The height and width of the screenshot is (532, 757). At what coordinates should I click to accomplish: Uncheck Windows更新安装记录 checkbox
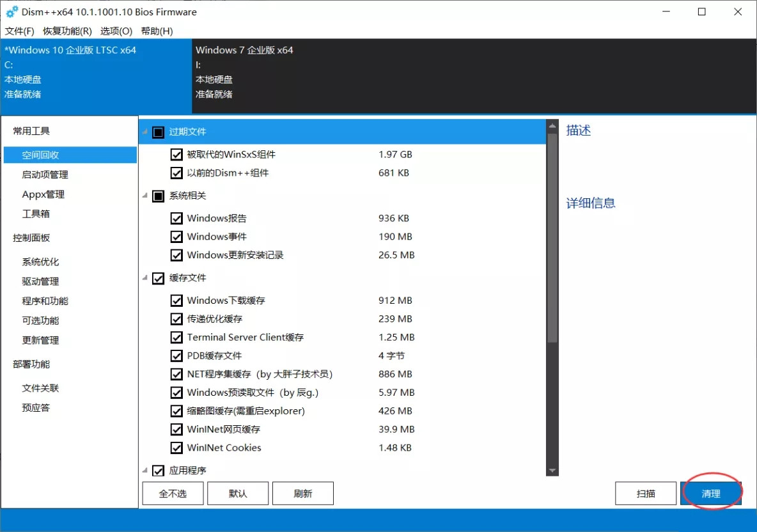pos(176,255)
